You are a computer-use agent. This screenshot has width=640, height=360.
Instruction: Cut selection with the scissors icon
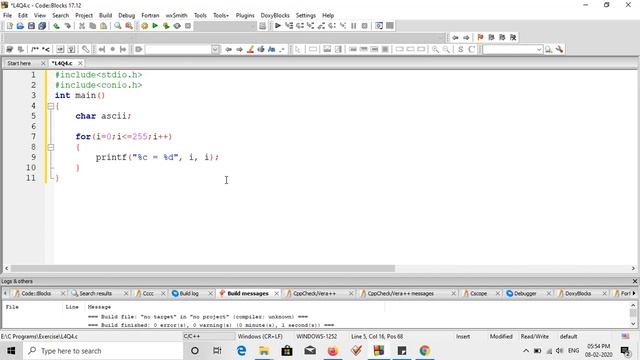click(x=82, y=26)
